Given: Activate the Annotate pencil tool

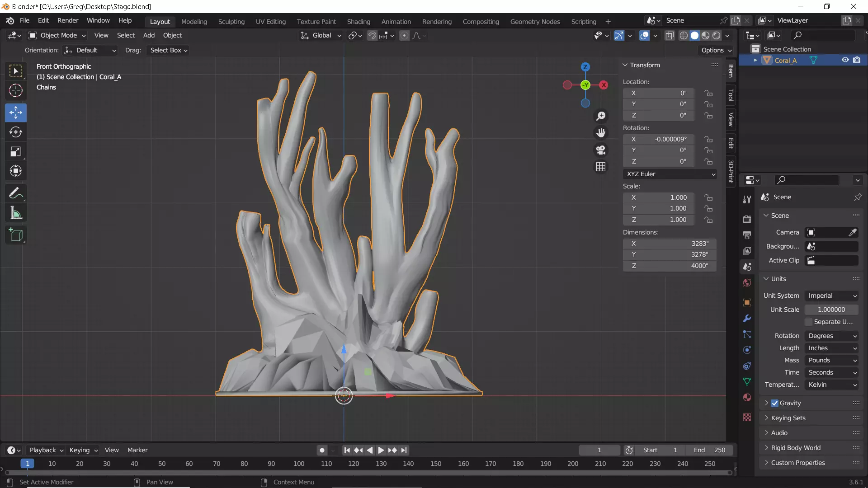Looking at the screenshot, I should pyautogui.click(x=16, y=193).
